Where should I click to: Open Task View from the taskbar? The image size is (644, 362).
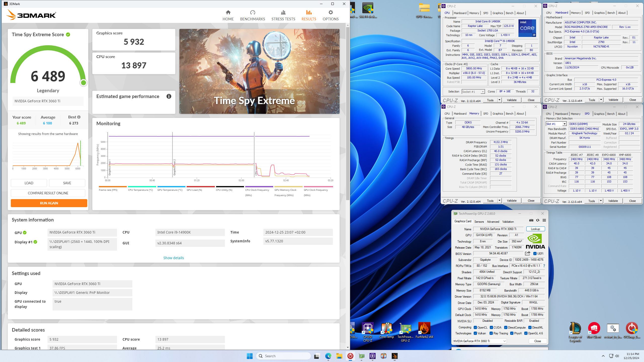[x=317, y=356]
